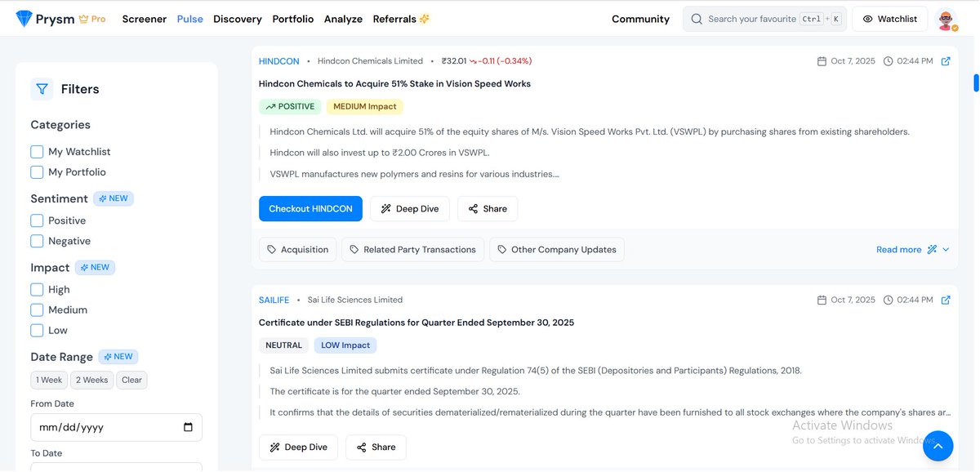
Task: Click the Related Party Transactions tag
Action: (412, 250)
